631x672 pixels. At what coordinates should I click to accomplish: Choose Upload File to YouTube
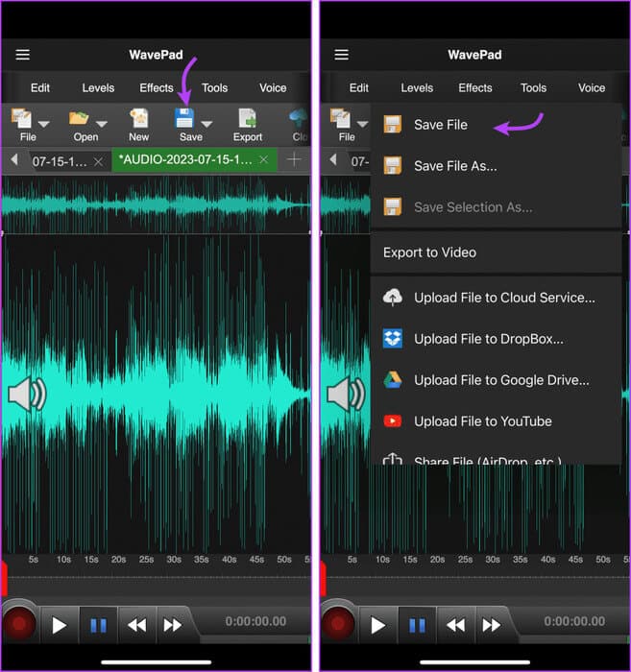[x=496, y=420]
